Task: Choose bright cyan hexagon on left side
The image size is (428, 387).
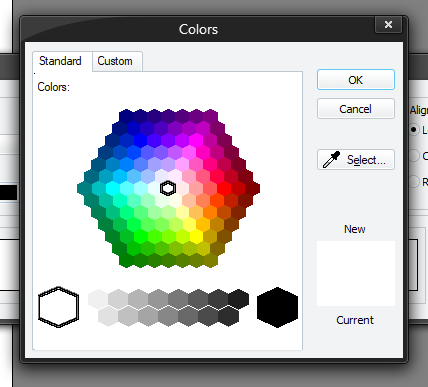Action: coord(113,188)
